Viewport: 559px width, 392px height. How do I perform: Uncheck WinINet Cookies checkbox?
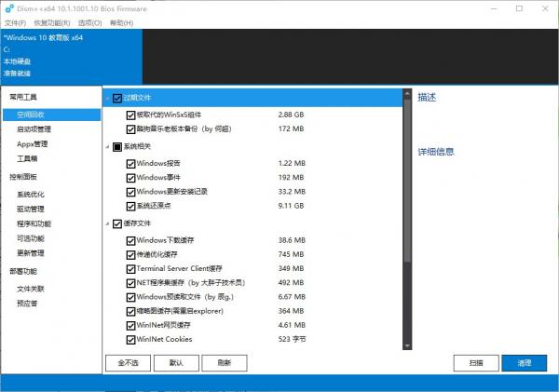pyautogui.click(x=130, y=340)
